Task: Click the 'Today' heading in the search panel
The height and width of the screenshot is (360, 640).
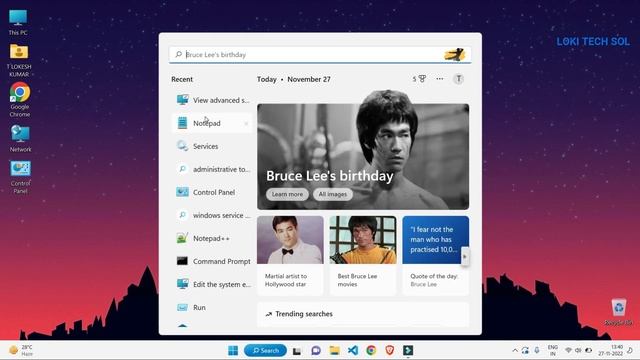Action: click(267, 79)
